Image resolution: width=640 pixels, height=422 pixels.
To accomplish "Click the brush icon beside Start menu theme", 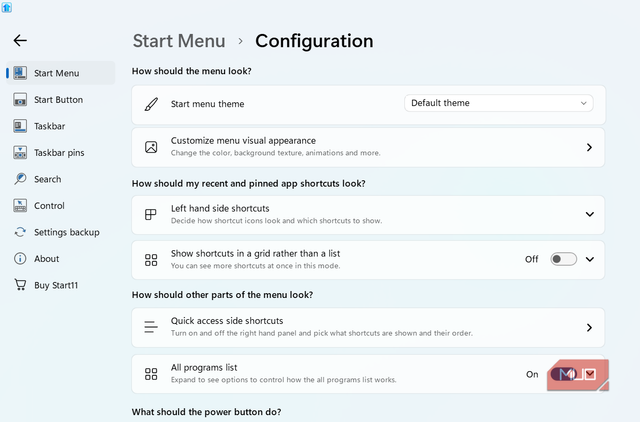I will tap(151, 104).
